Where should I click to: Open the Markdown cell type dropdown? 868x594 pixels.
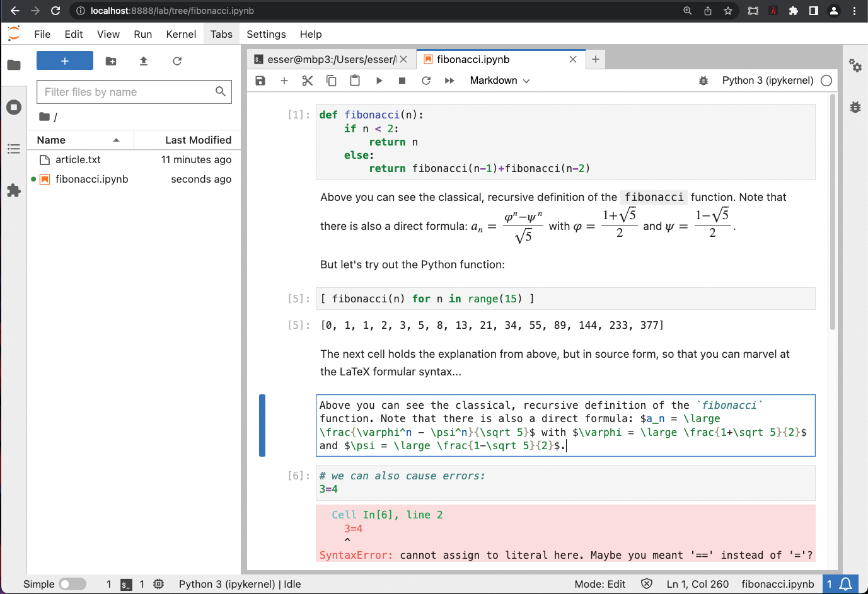pyautogui.click(x=499, y=81)
